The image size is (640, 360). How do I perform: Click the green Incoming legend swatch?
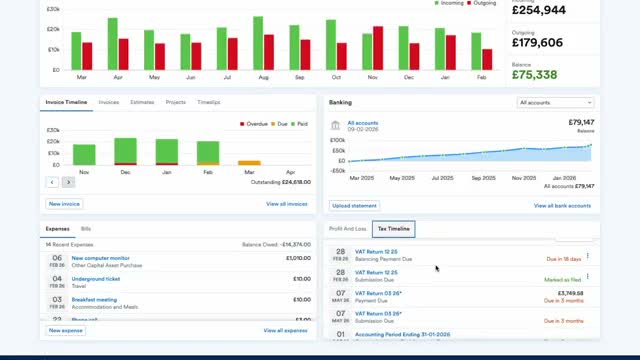[437, 3]
